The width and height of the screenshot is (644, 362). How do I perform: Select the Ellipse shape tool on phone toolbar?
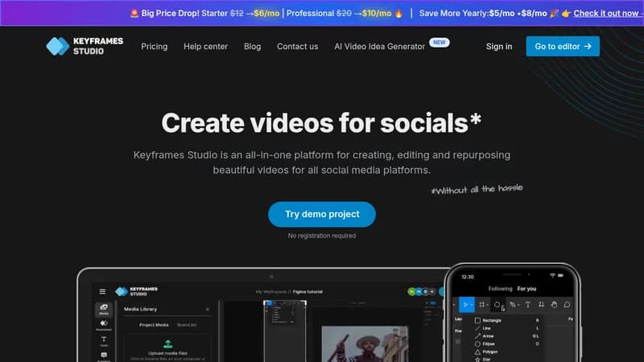pyautogui.click(x=498, y=305)
